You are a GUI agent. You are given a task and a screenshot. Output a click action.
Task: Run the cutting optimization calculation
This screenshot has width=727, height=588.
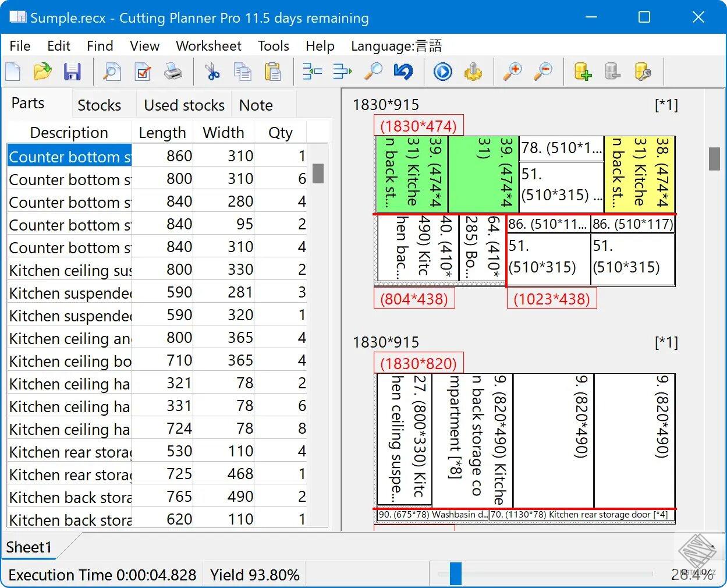tap(442, 72)
